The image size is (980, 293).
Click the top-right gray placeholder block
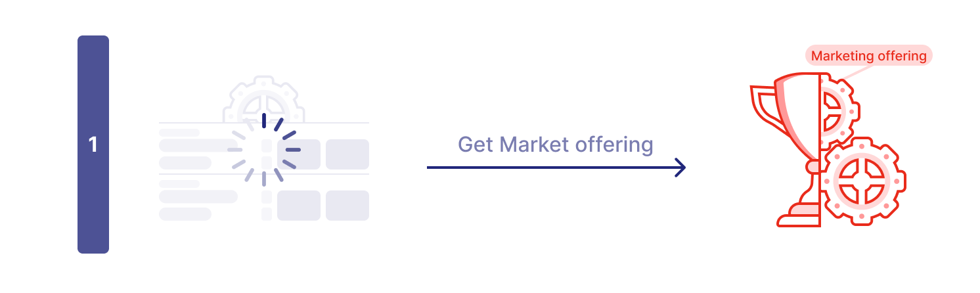[347, 154]
